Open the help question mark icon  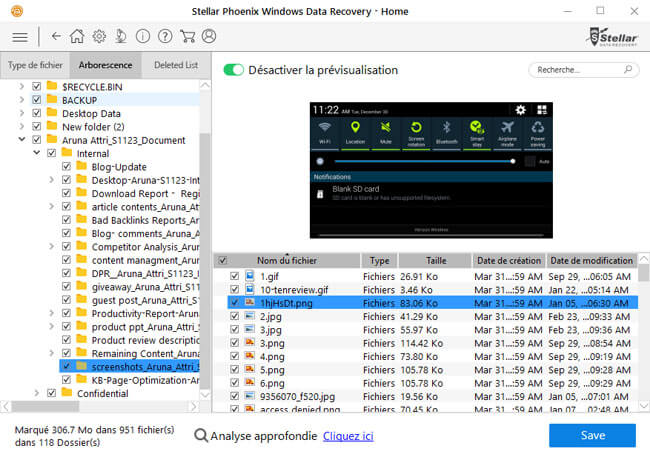(164, 37)
